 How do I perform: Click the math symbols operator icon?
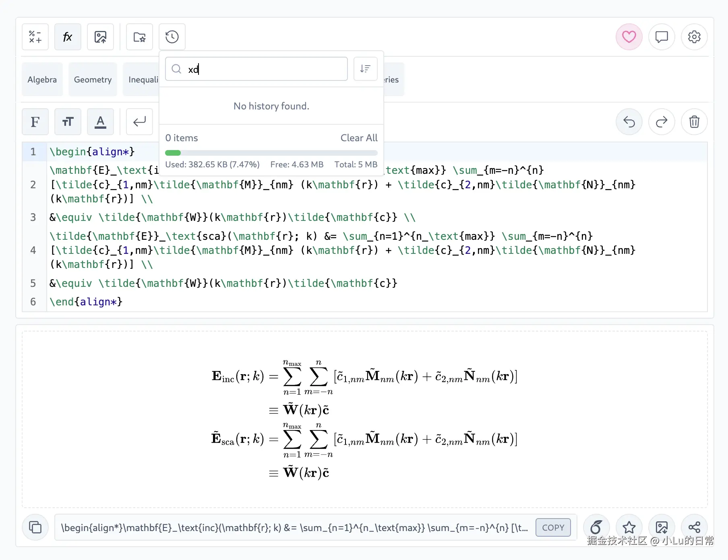(35, 37)
